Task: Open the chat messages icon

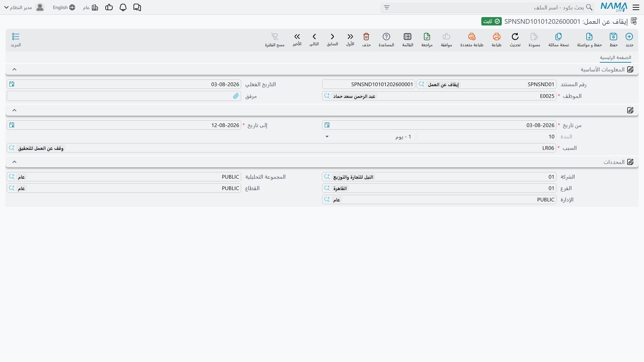Action: (137, 7)
